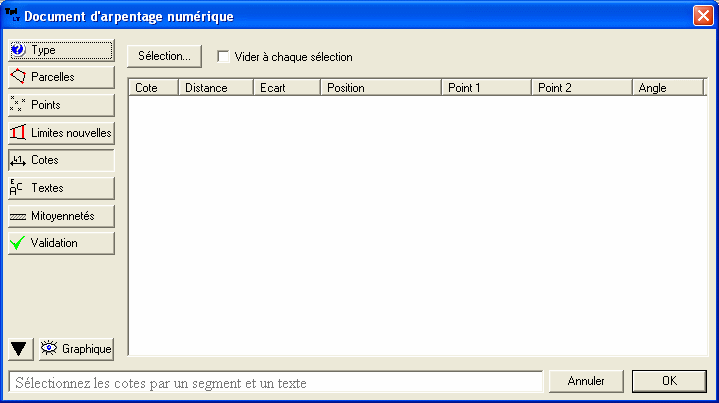The height and width of the screenshot is (403, 719).
Task: Open the Validation step
Action: (61, 243)
